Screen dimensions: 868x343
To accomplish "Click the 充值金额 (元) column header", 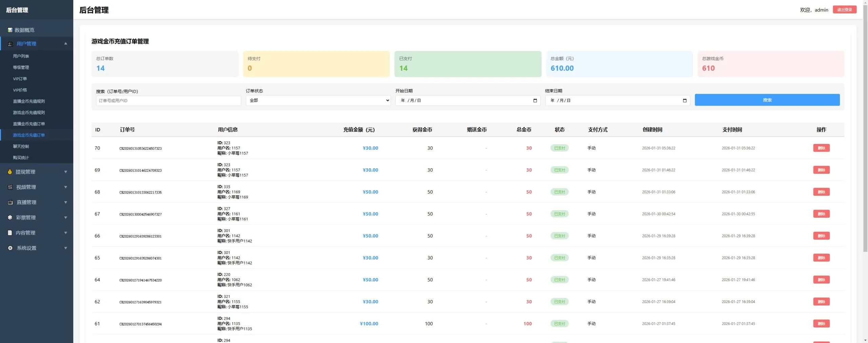I will 359,130.
